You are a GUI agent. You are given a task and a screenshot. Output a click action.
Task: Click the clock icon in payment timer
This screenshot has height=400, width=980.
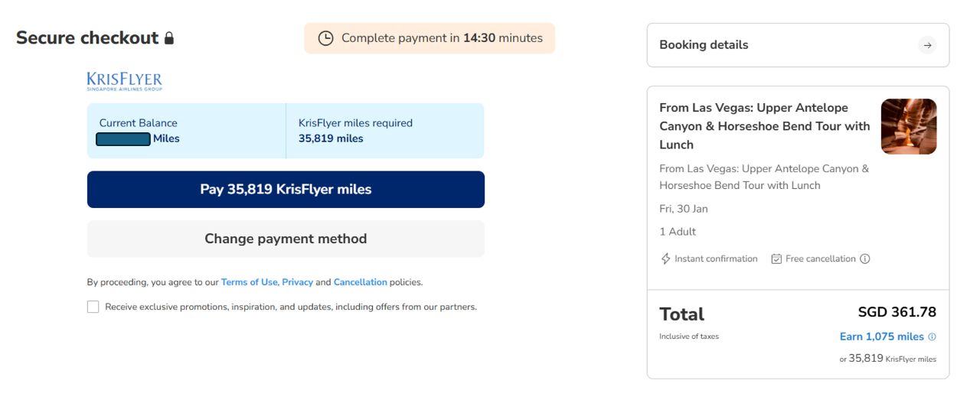tap(325, 38)
